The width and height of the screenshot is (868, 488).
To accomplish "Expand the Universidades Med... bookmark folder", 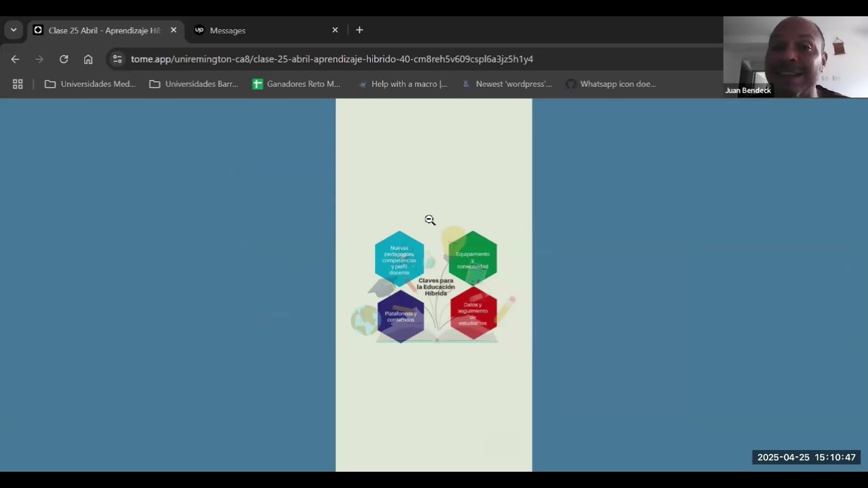I will pyautogui.click(x=90, y=84).
